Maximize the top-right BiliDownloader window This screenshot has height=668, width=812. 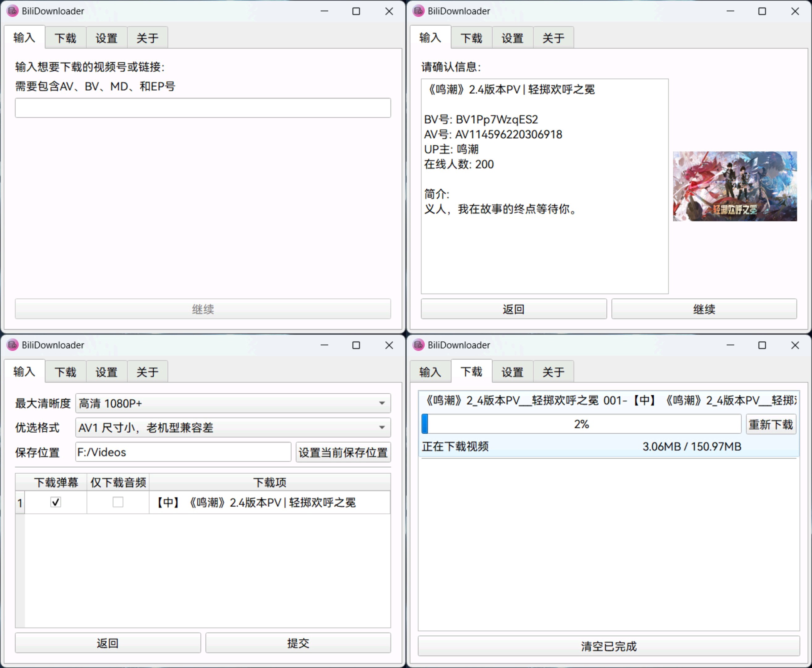coord(762,11)
